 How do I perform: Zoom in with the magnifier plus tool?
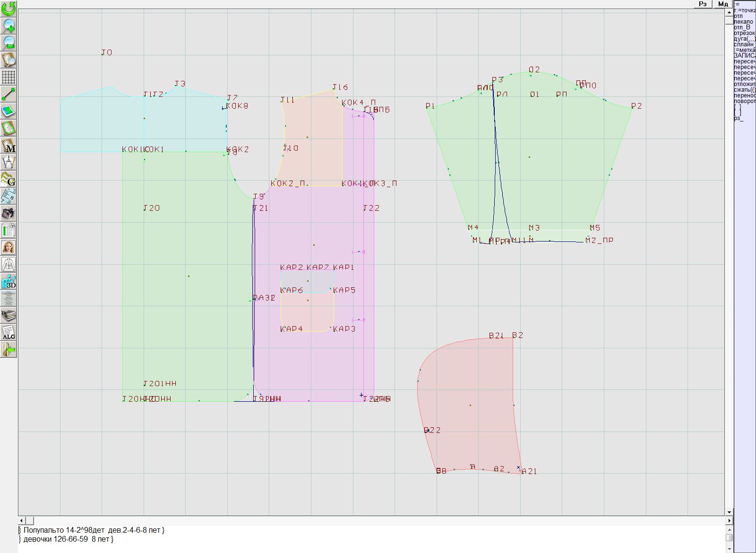9,26
